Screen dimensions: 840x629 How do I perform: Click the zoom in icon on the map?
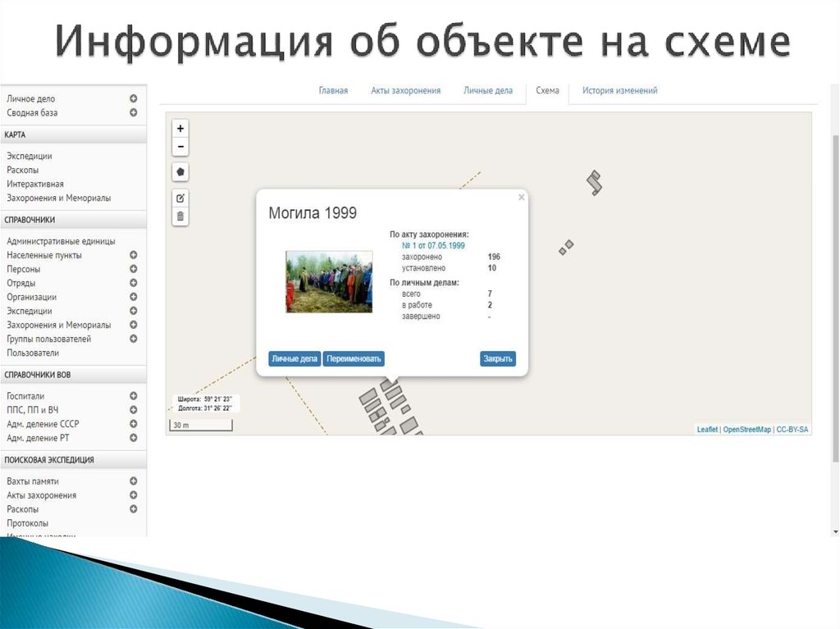(x=180, y=128)
